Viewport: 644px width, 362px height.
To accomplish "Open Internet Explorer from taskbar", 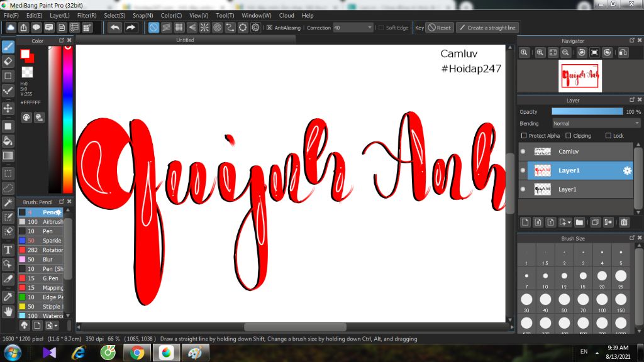I will (x=79, y=353).
